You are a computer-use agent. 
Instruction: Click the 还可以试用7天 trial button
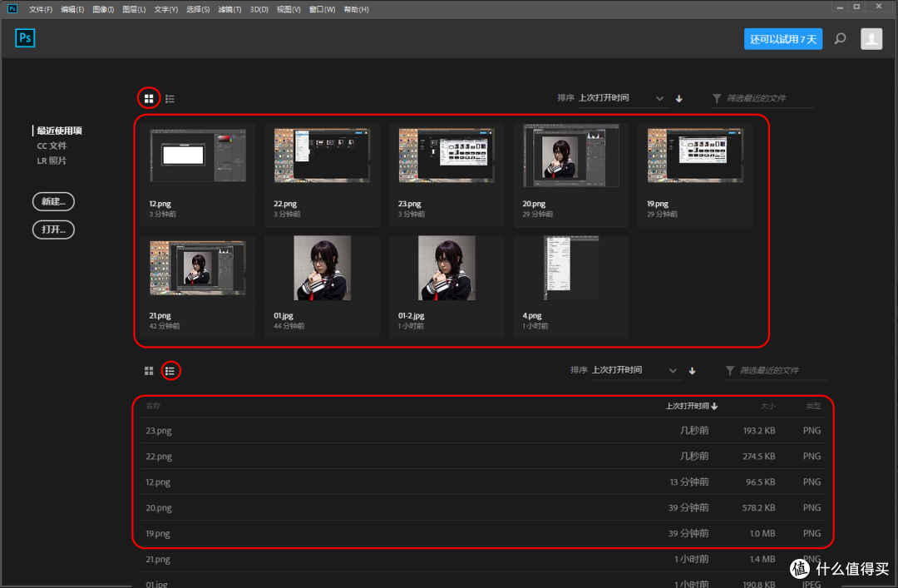(x=782, y=38)
